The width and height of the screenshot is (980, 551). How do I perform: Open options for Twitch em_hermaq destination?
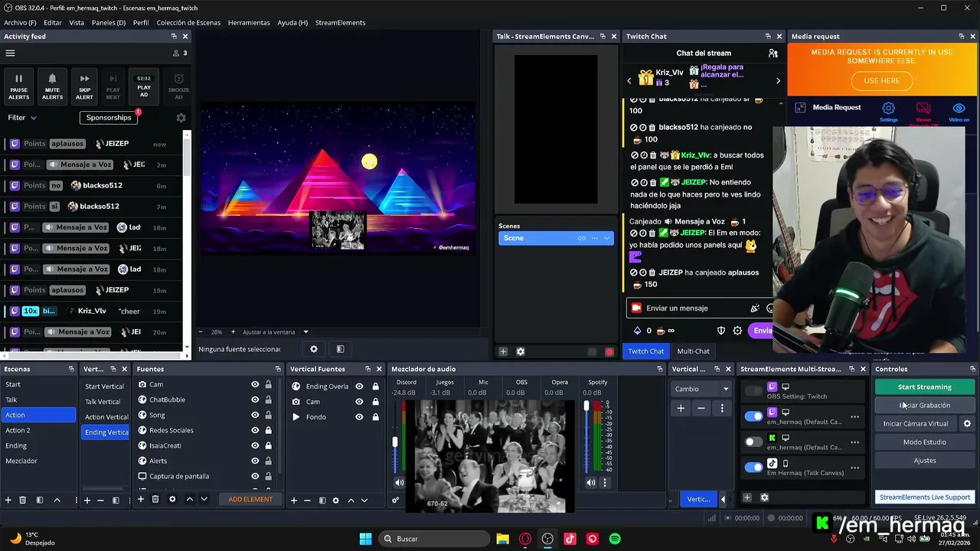[x=855, y=417]
